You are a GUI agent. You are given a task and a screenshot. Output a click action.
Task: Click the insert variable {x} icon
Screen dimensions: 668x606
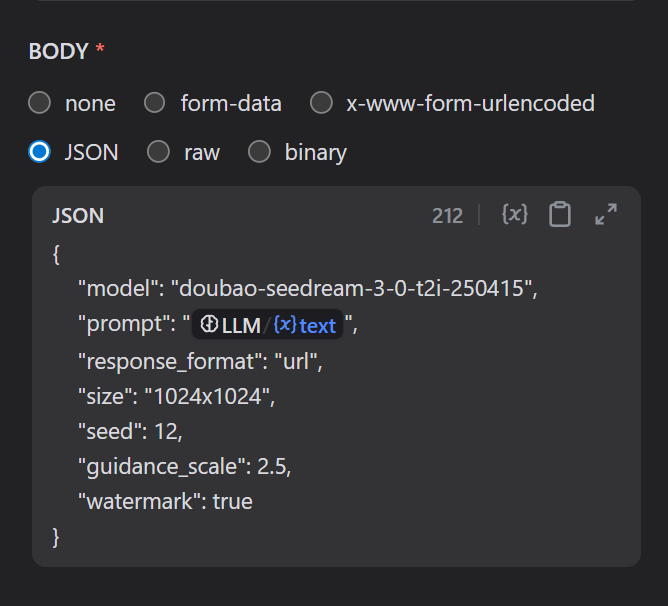514,214
